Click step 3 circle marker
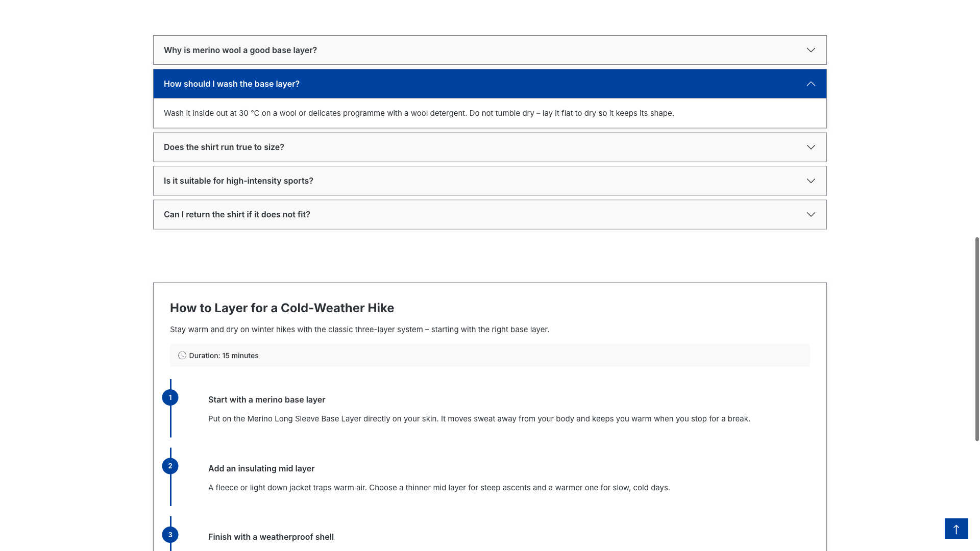Viewport: 980px width, 551px height. coord(170,535)
